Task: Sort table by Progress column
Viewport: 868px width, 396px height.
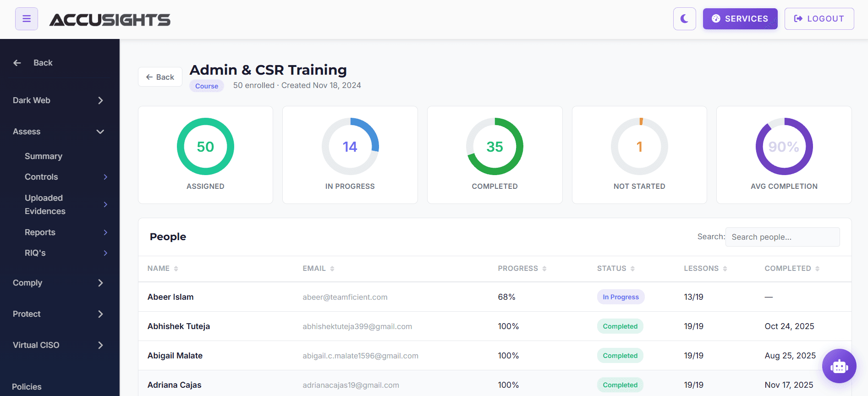Action: tap(522, 269)
